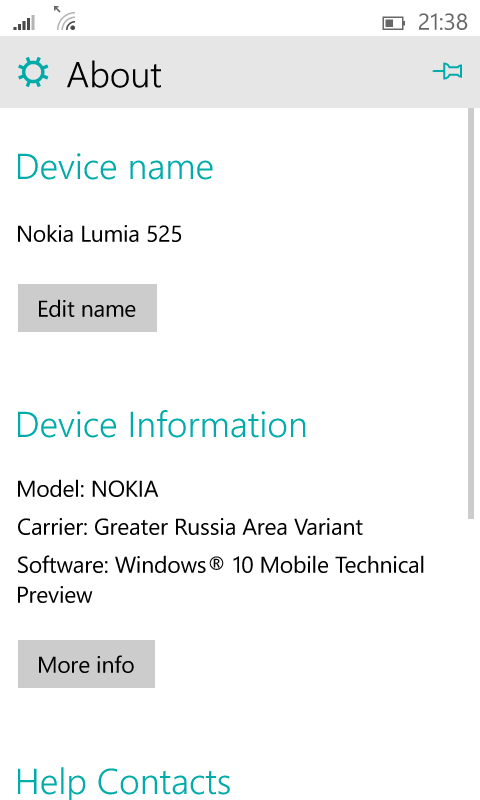Select the Model: NOKIA line

[88, 489]
